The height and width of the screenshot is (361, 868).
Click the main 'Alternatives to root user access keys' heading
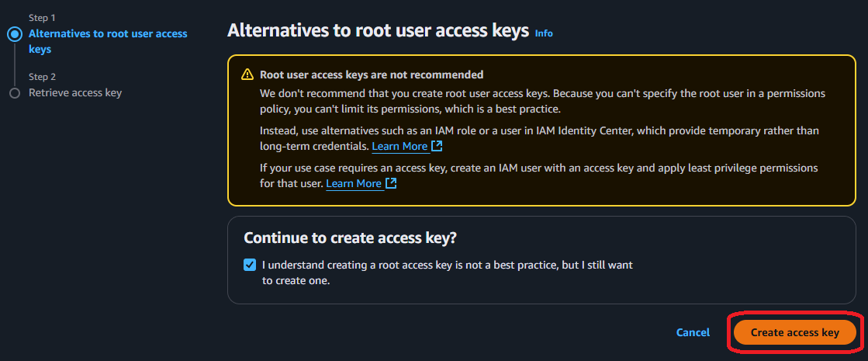(x=378, y=31)
